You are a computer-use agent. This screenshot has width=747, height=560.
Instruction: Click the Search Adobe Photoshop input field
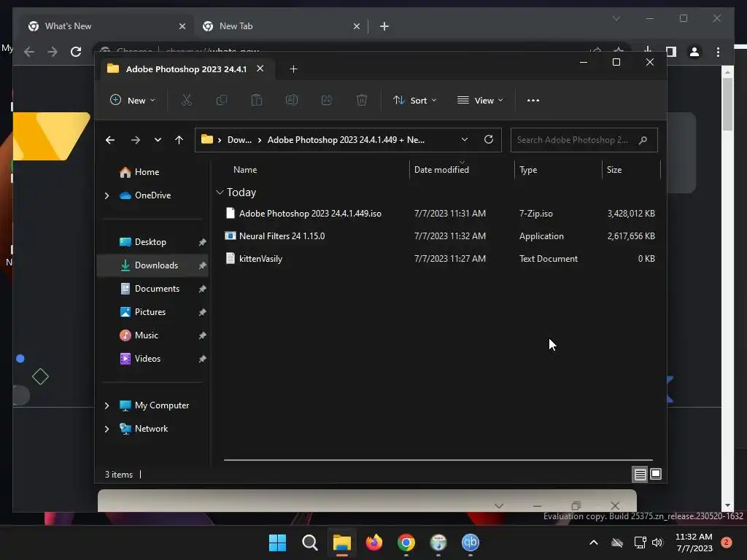click(584, 140)
